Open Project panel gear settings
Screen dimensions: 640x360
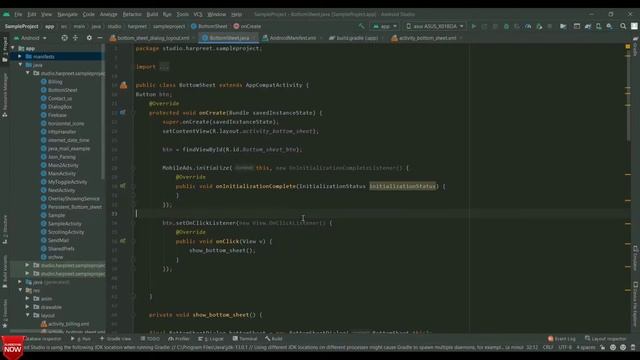89,38
